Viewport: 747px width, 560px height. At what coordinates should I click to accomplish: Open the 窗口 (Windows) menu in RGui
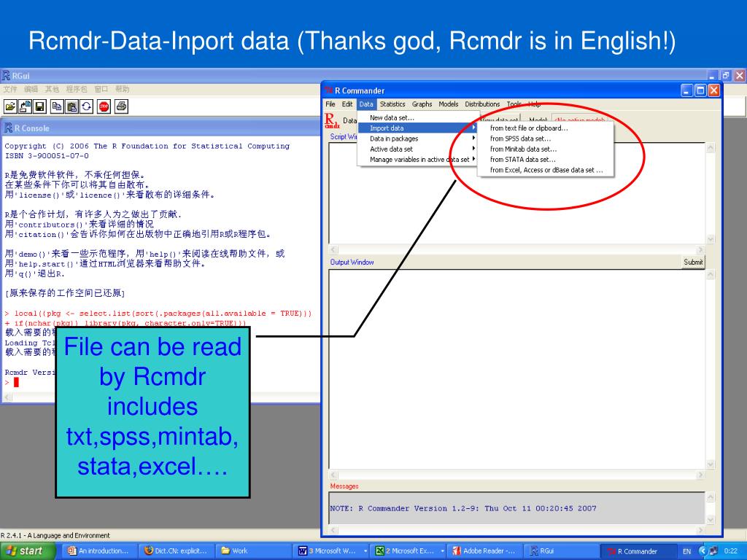click(101, 89)
